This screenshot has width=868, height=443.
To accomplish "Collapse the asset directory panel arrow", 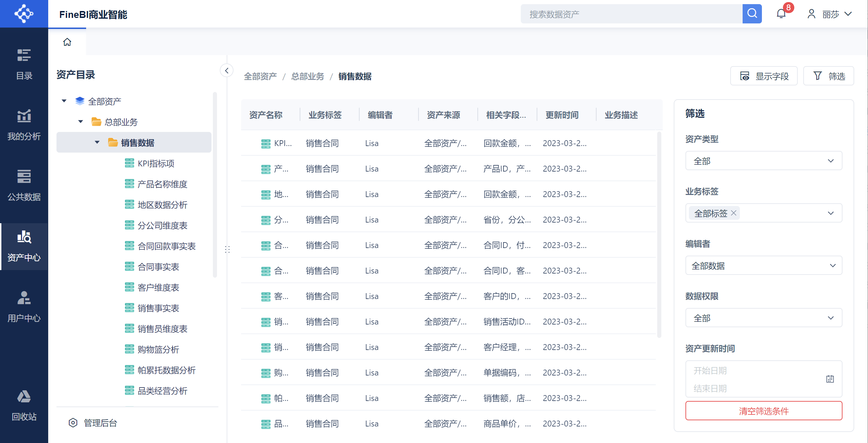I will click(x=227, y=71).
